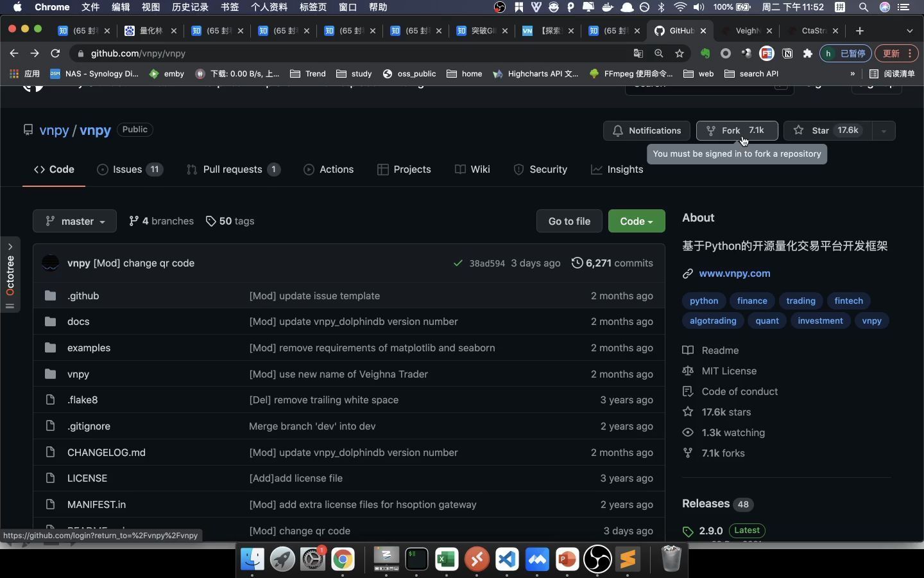
Task: Click the trading topic tag
Action: pos(801,301)
